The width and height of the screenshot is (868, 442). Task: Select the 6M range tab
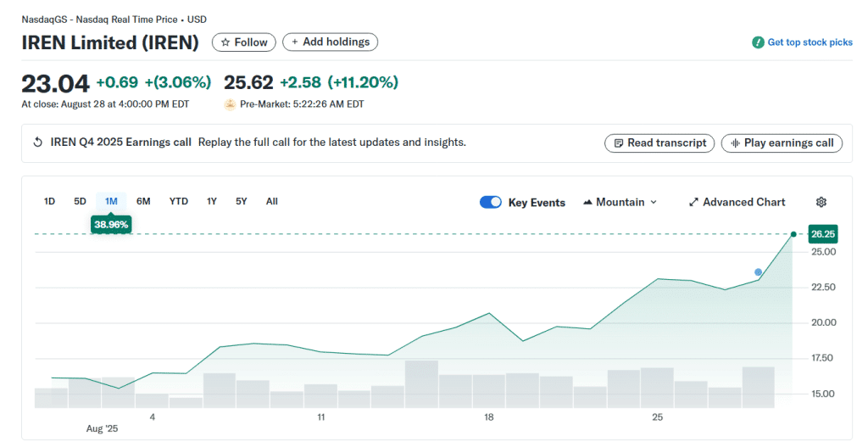(143, 201)
